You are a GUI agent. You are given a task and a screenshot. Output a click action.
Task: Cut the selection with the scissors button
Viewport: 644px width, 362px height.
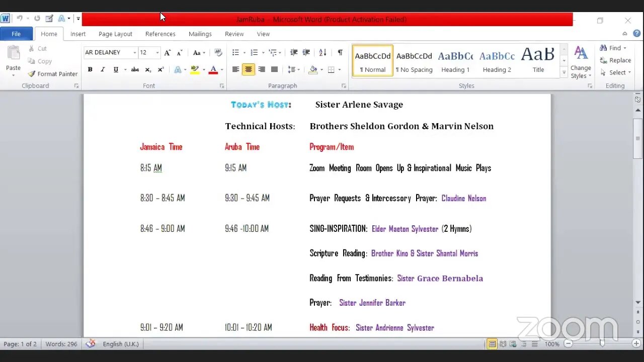point(37,49)
